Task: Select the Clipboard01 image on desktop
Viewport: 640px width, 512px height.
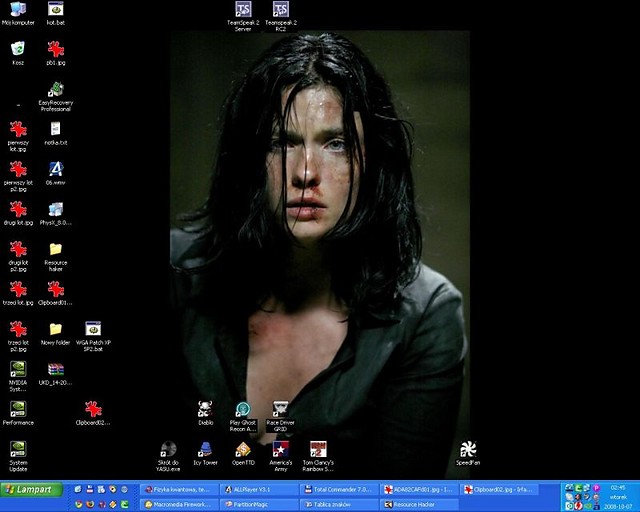Action: coord(56,294)
